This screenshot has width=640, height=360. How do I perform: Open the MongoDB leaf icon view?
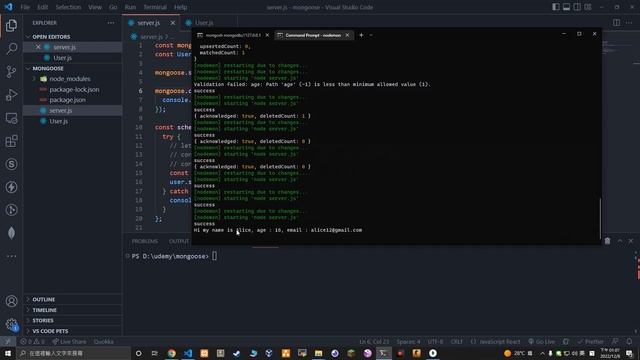click(11, 233)
